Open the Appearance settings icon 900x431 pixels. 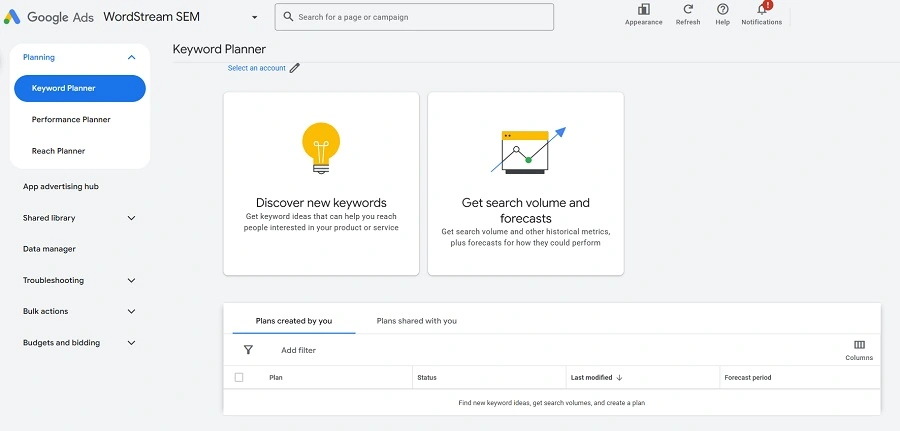click(x=643, y=10)
